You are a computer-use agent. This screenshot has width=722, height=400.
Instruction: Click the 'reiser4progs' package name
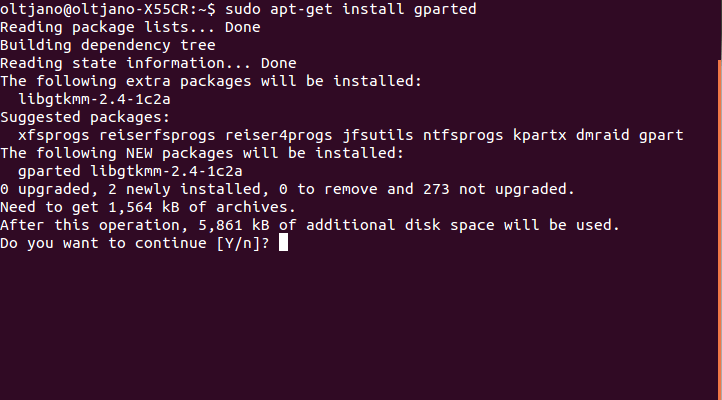pos(279,135)
